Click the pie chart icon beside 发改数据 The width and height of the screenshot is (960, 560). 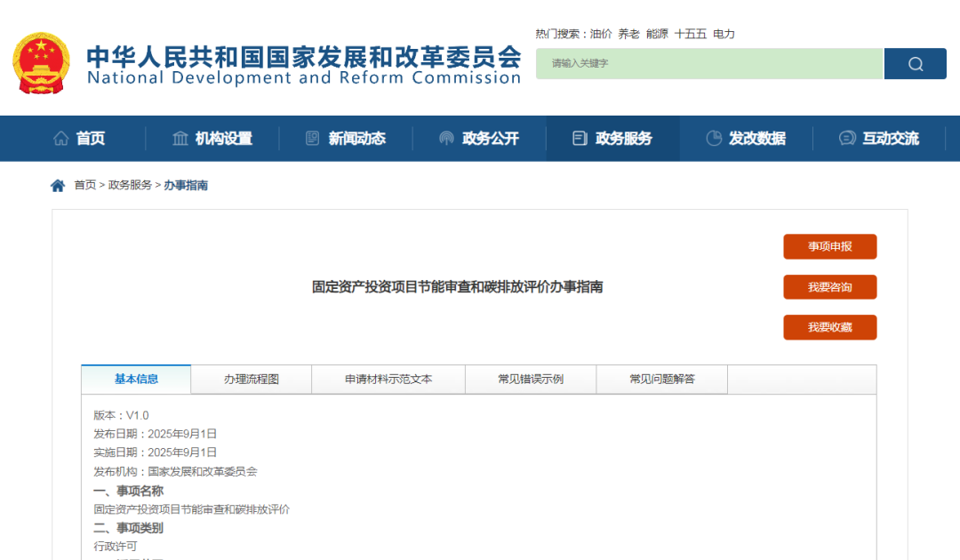(x=713, y=139)
